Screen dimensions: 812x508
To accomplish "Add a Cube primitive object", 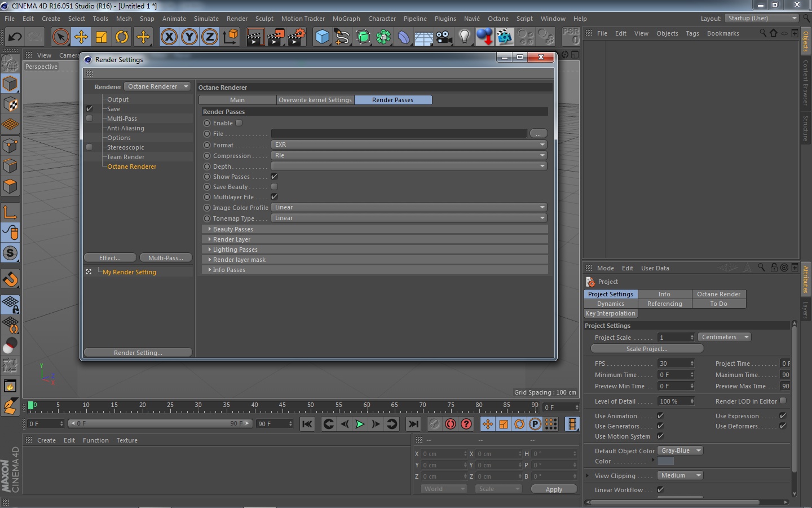I will pyautogui.click(x=322, y=37).
